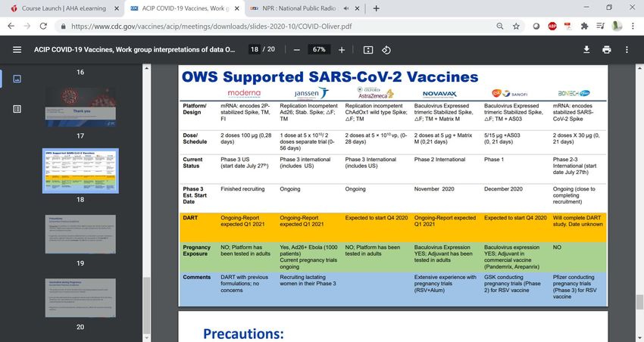Click the 'Precautions:' heading on next slide
This screenshot has height=342, width=644.
tap(243, 334)
